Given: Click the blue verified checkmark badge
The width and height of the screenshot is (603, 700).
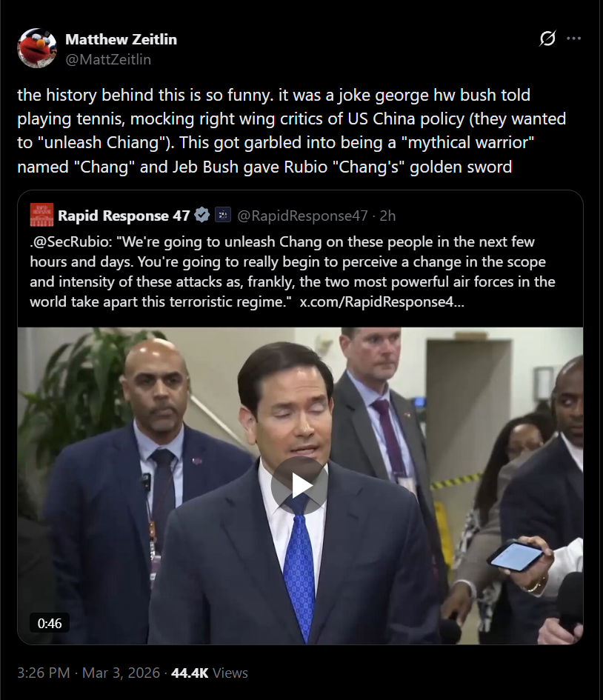Looking at the screenshot, I should click(x=202, y=215).
